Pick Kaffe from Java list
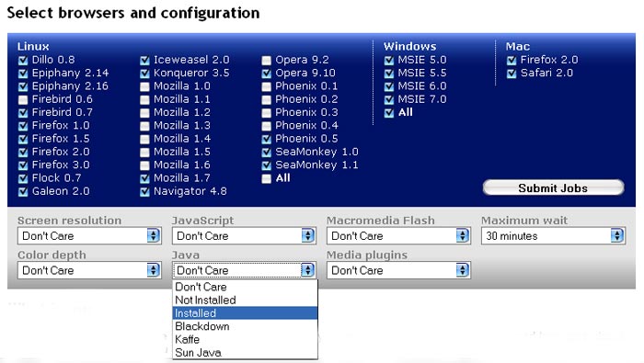Viewport: 644px width, 363px height. pyautogui.click(x=245, y=339)
